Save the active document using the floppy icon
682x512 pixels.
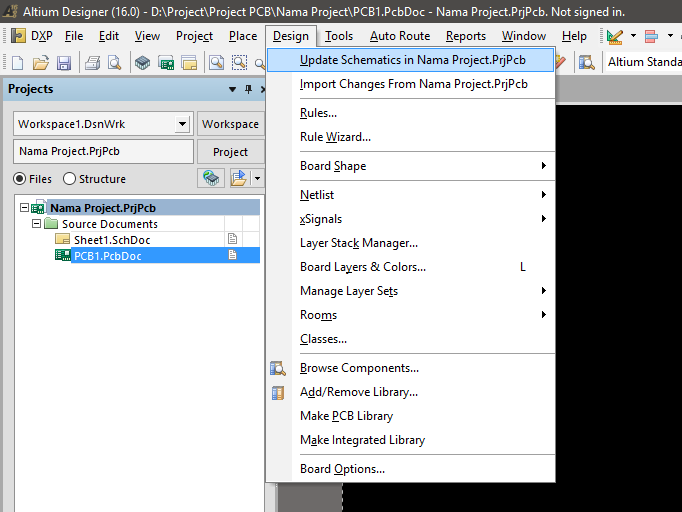click(64, 63)
